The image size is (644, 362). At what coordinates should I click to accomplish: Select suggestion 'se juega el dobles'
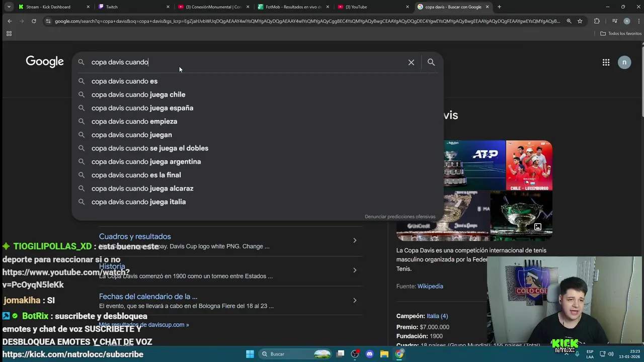(258, 148)
